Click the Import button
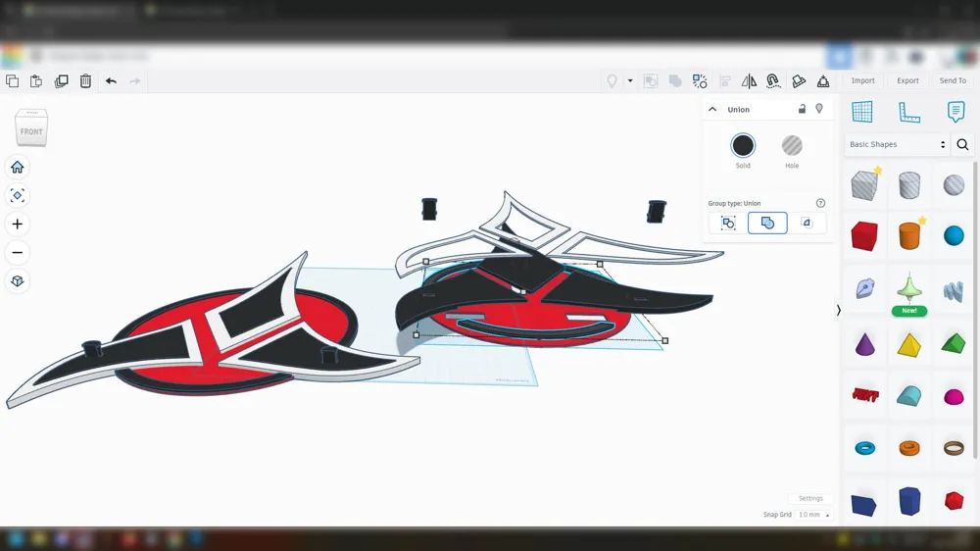Image resolution: width=980 pixels, height=551 pixels. (x=862, y=81)
